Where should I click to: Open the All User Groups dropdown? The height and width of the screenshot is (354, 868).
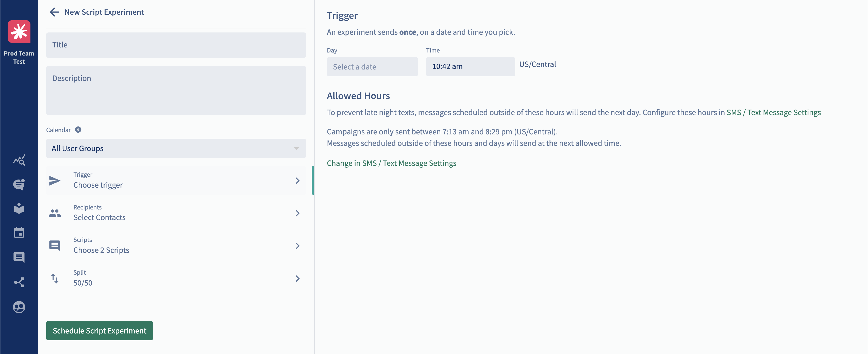pos(176,149)
